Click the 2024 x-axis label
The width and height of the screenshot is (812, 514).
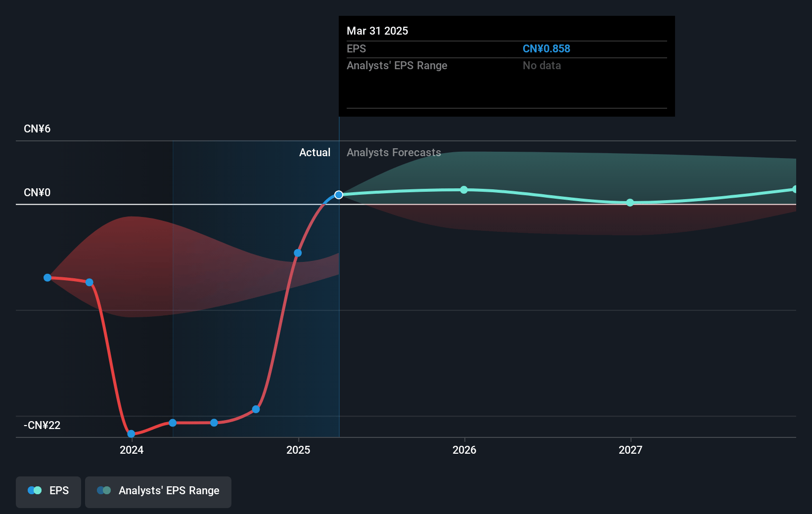[132, 450]
